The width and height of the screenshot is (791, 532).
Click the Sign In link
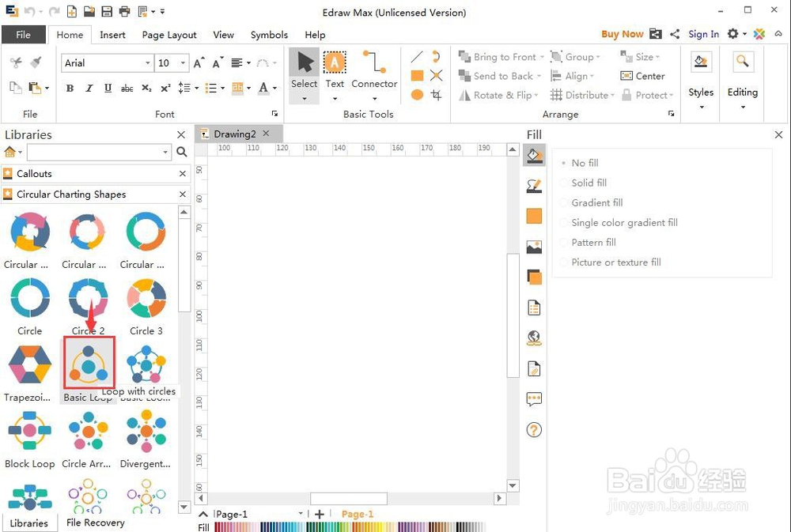coord(703,34)
